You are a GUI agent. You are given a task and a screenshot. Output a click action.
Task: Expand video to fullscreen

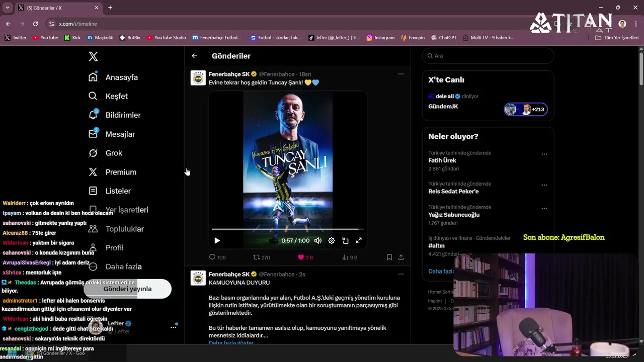pyautogui.click(x=359, y=241)
